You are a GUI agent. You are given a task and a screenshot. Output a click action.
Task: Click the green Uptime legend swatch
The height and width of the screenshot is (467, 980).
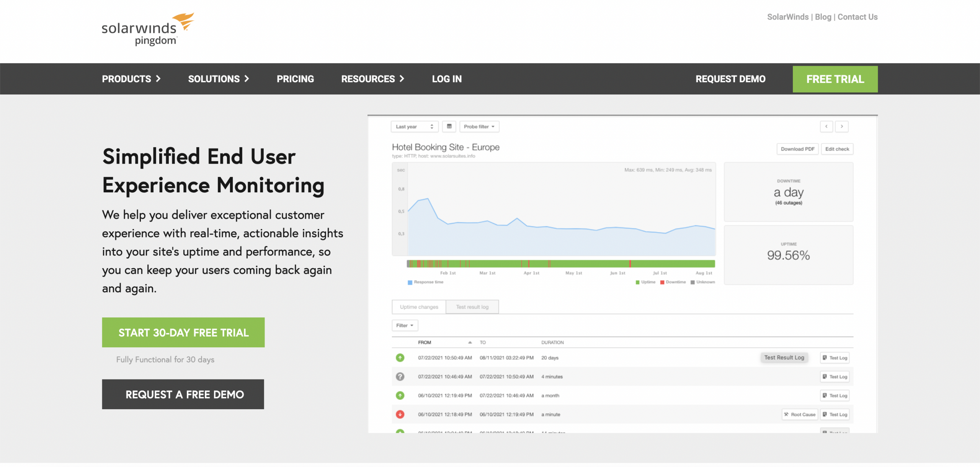pyautogui.click(x=637, y=282)
